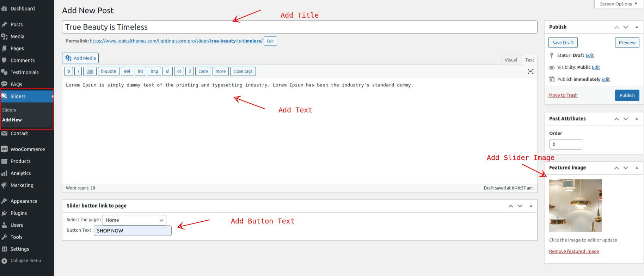Click the bold b quicktag button
Viewport: 644px width, 276px height.
point(68,71)
